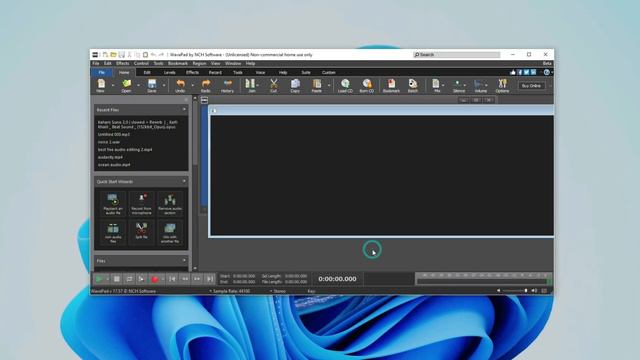Click the Mix ribbon icon

pos(436,85)
